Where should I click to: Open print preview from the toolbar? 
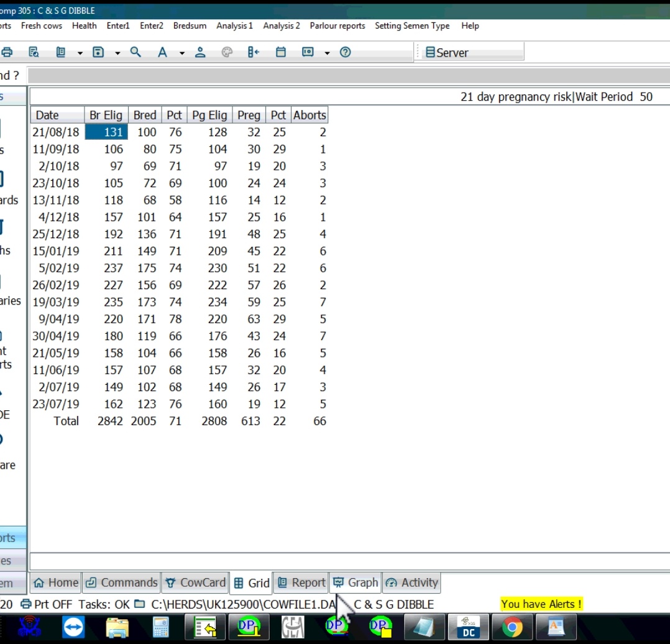tap(34, 53)
